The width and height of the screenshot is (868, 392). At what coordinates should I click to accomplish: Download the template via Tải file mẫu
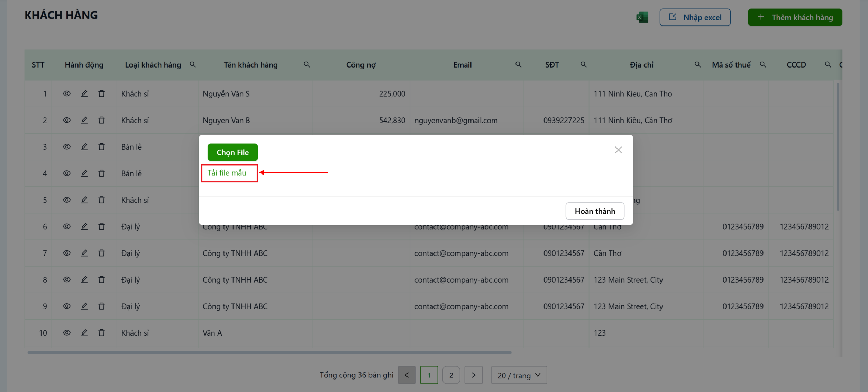tap(227, 173)
